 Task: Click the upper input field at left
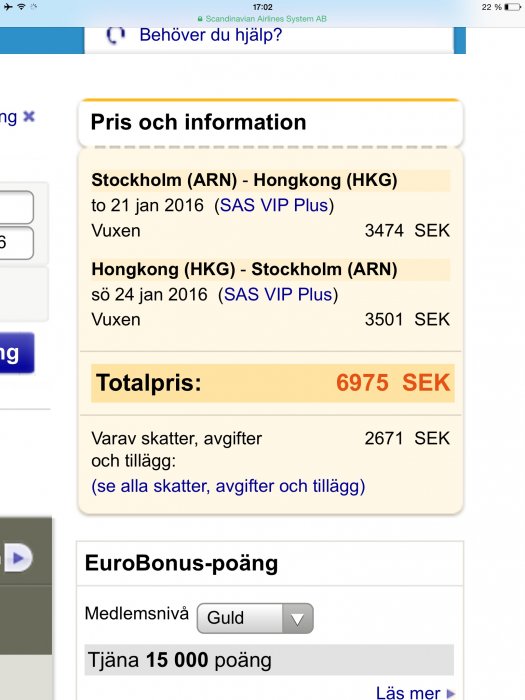pos(17,207)
